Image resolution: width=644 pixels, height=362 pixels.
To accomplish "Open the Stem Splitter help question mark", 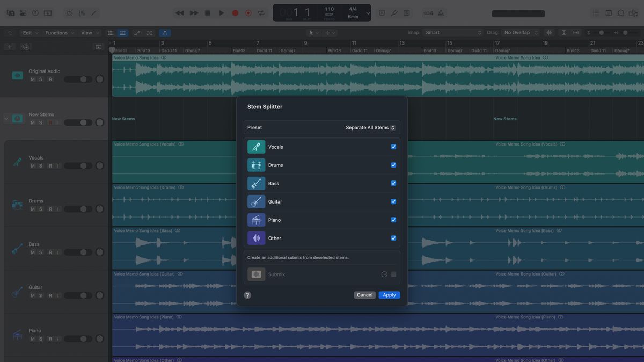I will pos(247,295).
